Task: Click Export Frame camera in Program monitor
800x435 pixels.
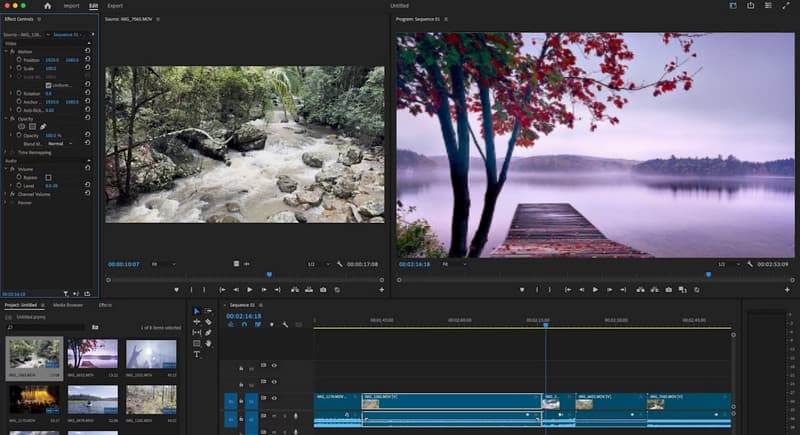Action: coord(668,290)
